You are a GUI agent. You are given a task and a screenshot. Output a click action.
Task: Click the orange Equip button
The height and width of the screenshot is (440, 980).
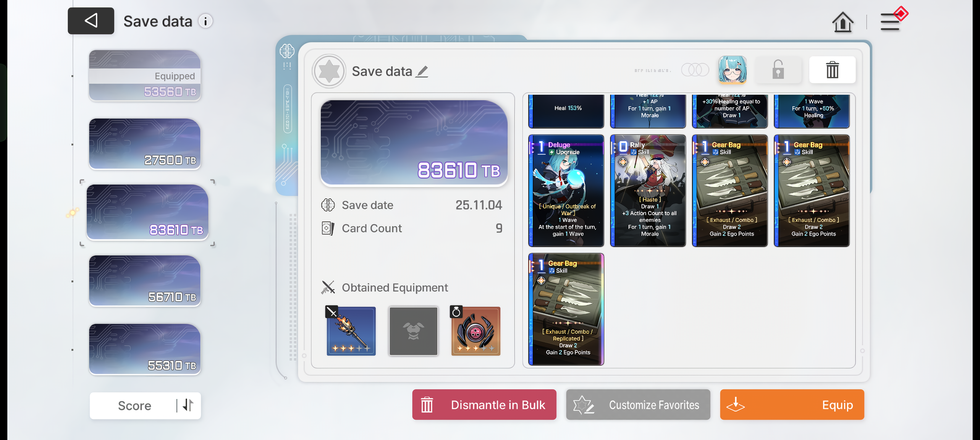(x=792, y=404)
